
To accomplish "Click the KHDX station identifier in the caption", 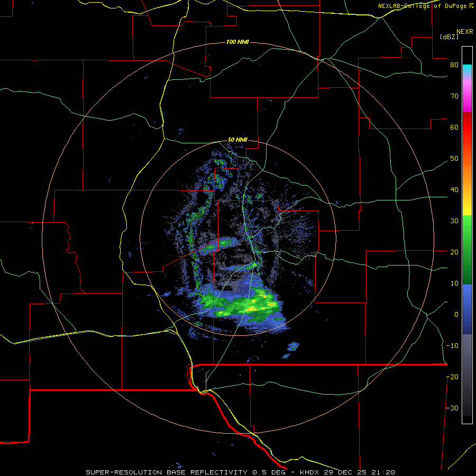I will point(309,472).
